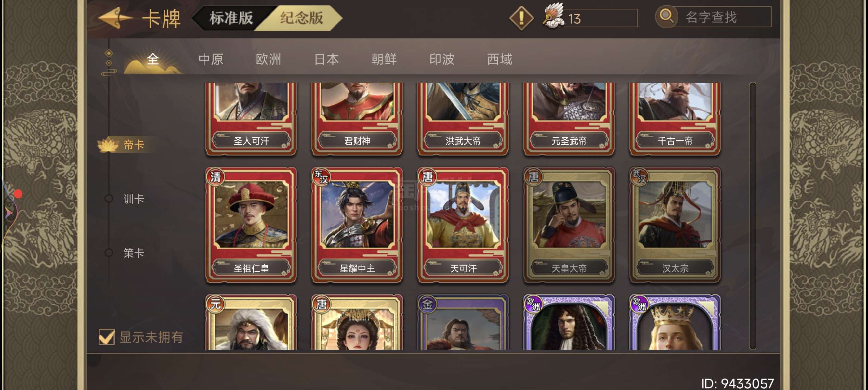The width and height of the screenshot is (868, 390).
Task: Open the 欧洲 region tab
Action: point(268,59)
